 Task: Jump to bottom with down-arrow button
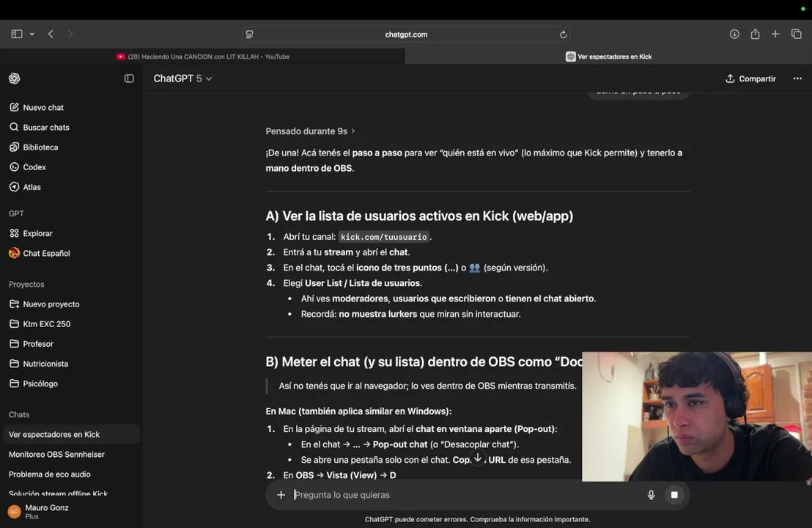pos(478,458)
